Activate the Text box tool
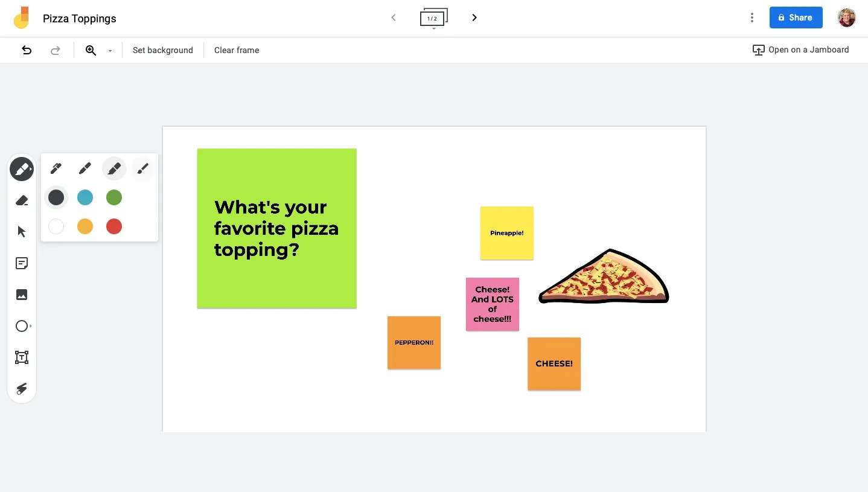Image resolution: width=868 pixels, height=492 pixels. (x=22, y=357)
